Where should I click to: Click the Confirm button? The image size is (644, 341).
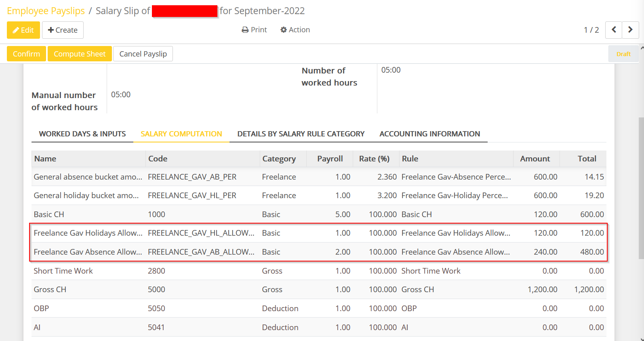26,54
